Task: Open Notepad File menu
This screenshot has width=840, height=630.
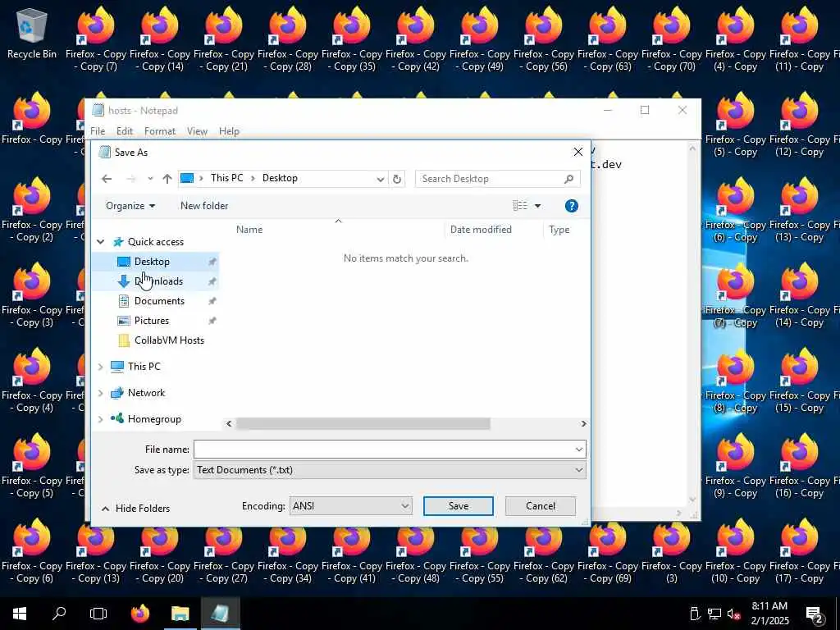Action: click(x=98, y=131)
